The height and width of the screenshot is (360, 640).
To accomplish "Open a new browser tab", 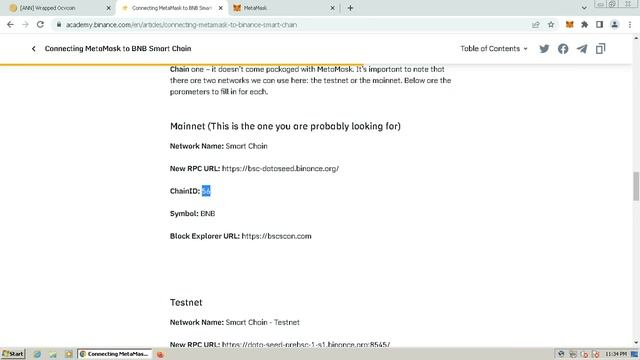I will [x=350, y=8].
